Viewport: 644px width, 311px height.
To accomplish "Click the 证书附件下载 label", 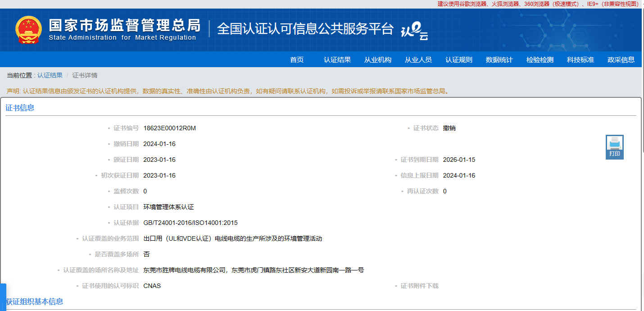I will tap(420, 286).
